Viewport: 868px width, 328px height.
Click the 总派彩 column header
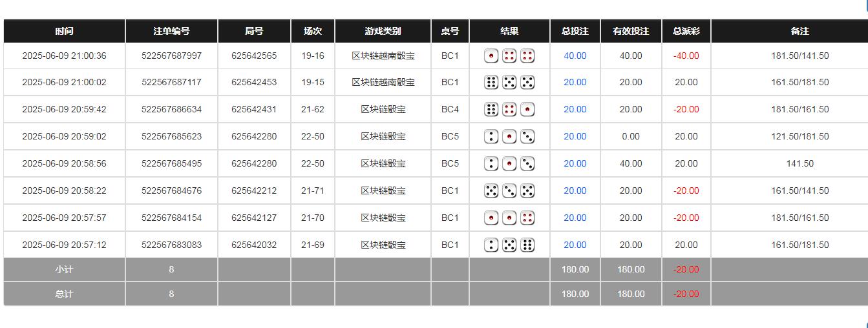[686, 31]
